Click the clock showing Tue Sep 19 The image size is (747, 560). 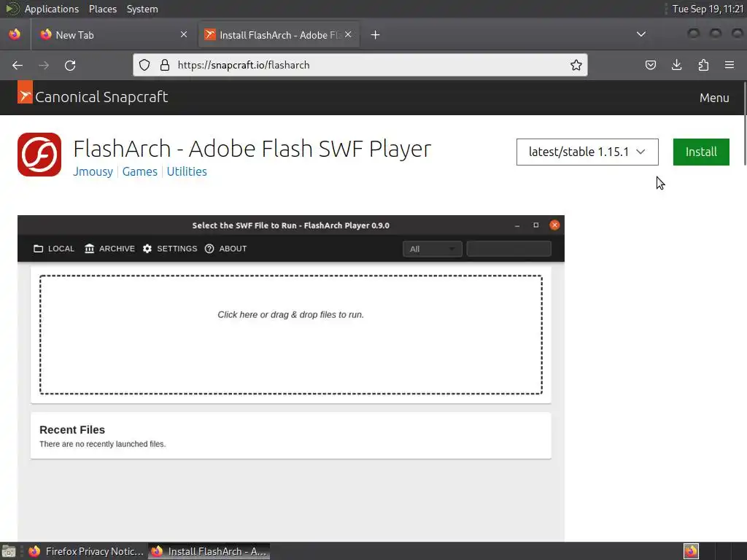(708, 9)
